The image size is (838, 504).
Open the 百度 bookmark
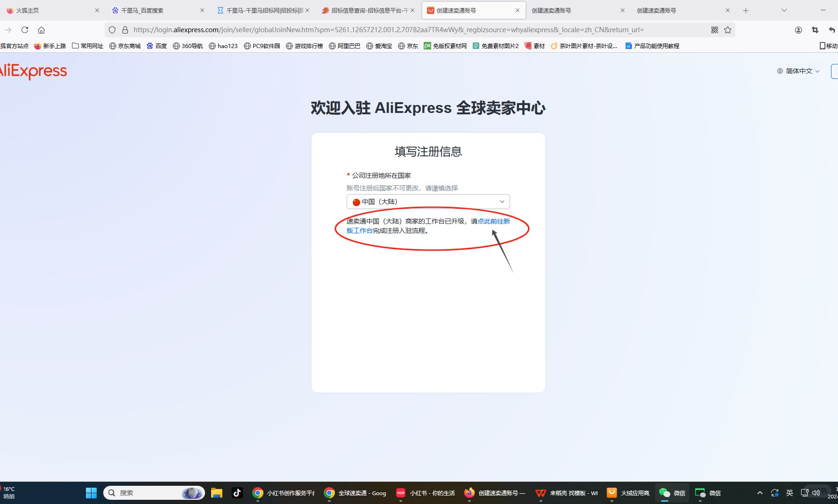click(x=156, y=46)
